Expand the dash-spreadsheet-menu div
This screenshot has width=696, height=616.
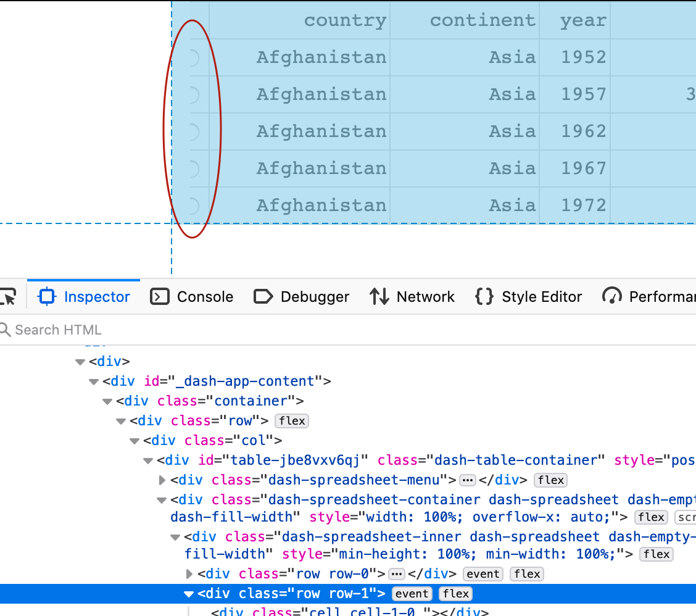click(162, 480)
